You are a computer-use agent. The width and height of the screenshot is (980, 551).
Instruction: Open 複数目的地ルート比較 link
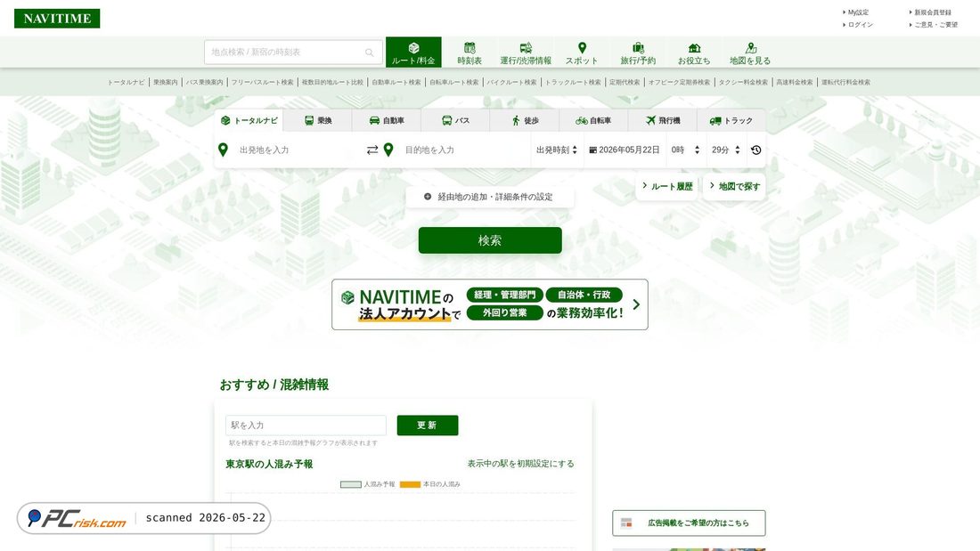pyautogui.click(x=332, y=83)
